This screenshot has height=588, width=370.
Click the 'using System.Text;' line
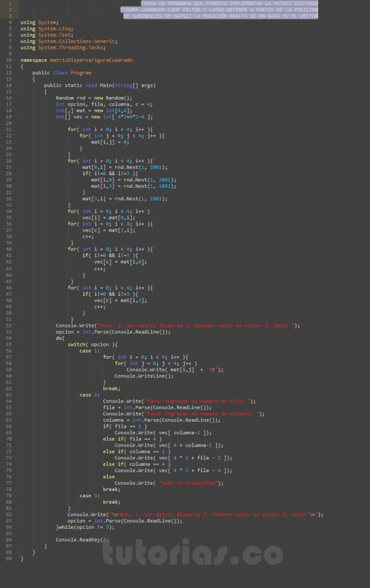[47, 35]
